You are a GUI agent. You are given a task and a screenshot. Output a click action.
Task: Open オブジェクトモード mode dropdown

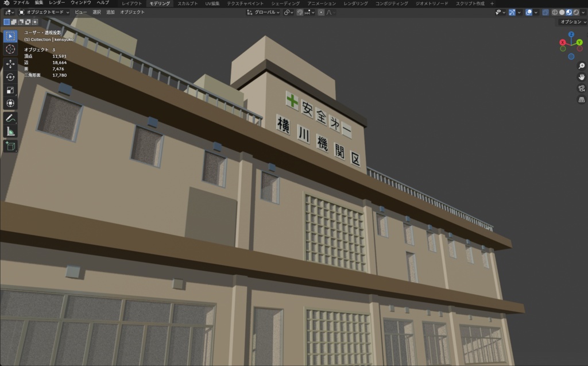point(44,13)
